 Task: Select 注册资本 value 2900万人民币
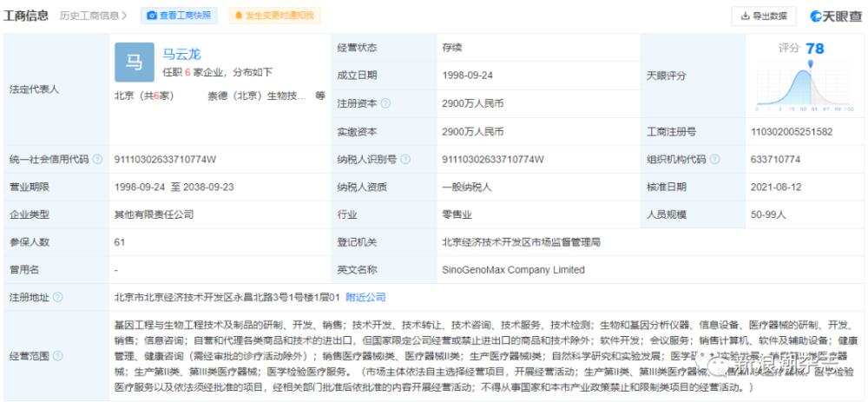pos(473,103)
